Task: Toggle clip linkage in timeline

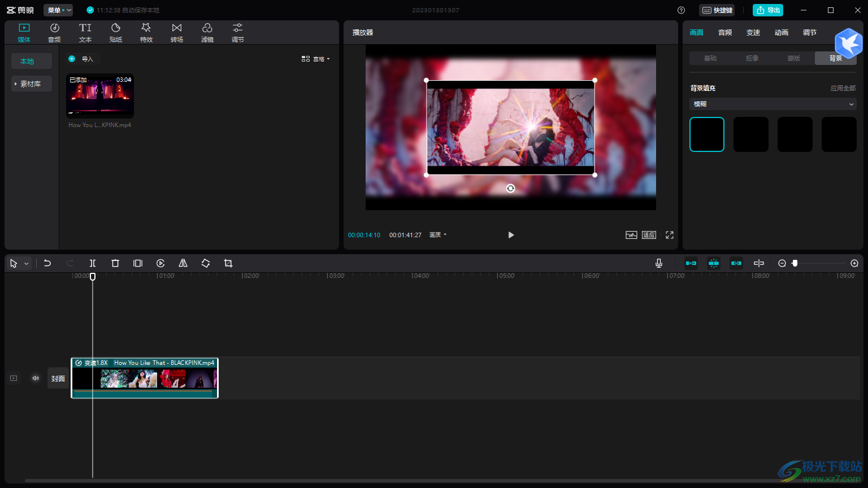Action: point(736,263)
